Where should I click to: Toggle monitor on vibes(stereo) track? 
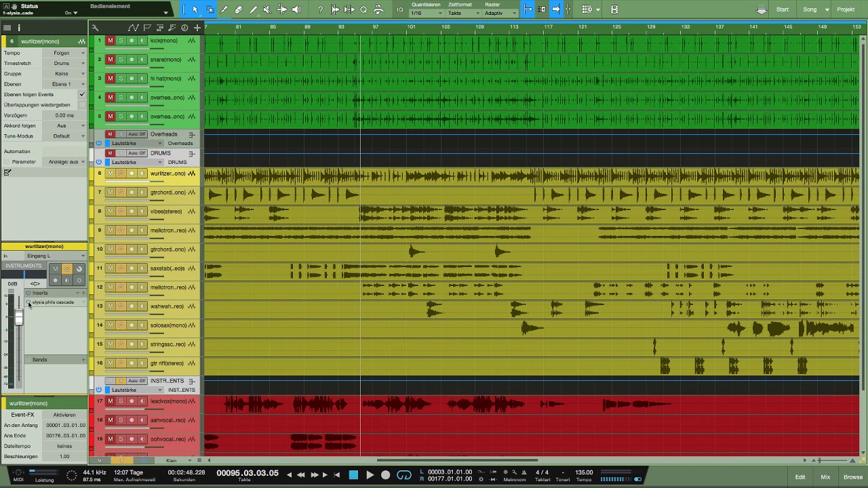(x=142, y=211)
